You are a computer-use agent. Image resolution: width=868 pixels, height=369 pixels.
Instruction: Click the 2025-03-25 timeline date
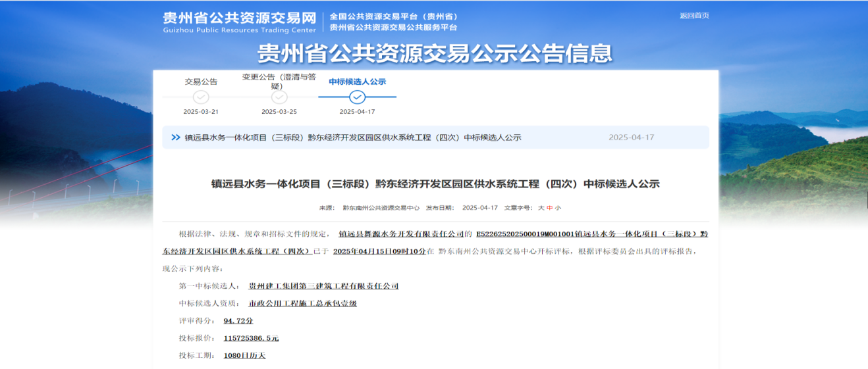tap(279, 112)
